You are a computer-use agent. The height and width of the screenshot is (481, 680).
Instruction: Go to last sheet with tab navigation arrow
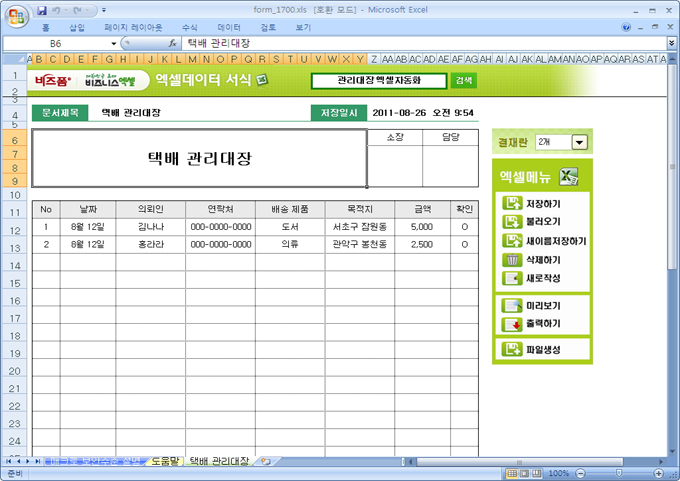pos(37,461)
